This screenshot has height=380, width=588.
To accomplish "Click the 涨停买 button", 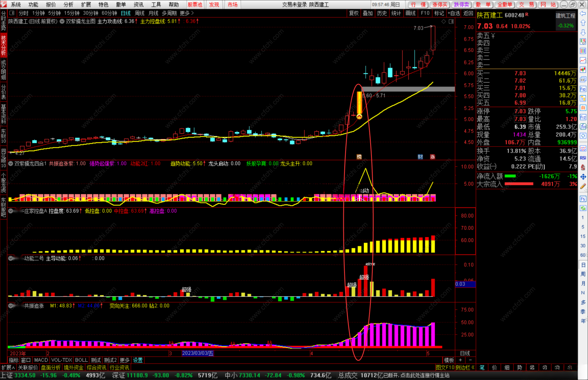I will (x=440, y=4).
